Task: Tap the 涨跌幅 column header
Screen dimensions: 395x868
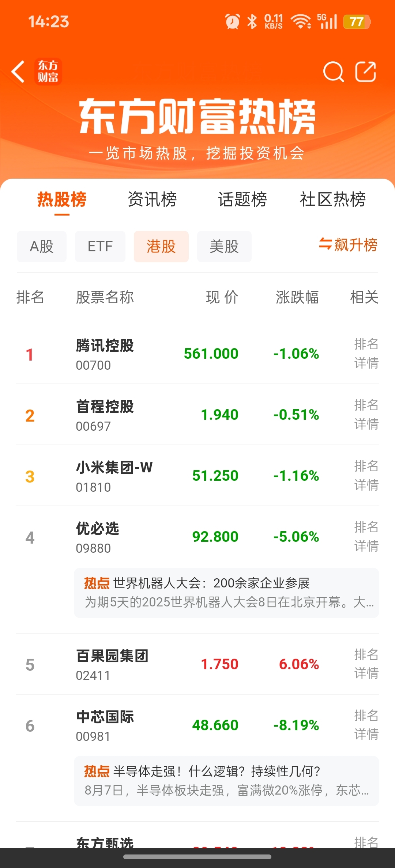Action: click(x=297, y=297)
